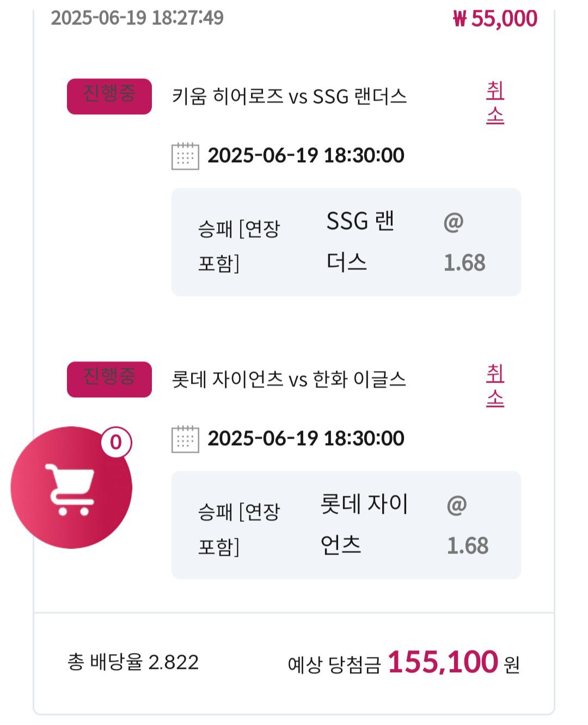Click the ₩ 55,000 bet amount
588x725 pixels.
(495, 19)
